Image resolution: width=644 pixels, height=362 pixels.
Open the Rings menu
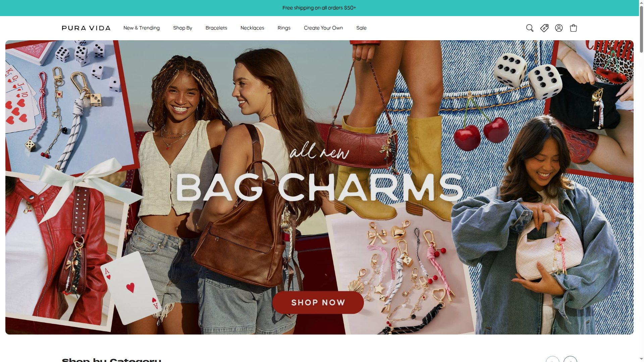pyautogui.click(x=284, y=28)
